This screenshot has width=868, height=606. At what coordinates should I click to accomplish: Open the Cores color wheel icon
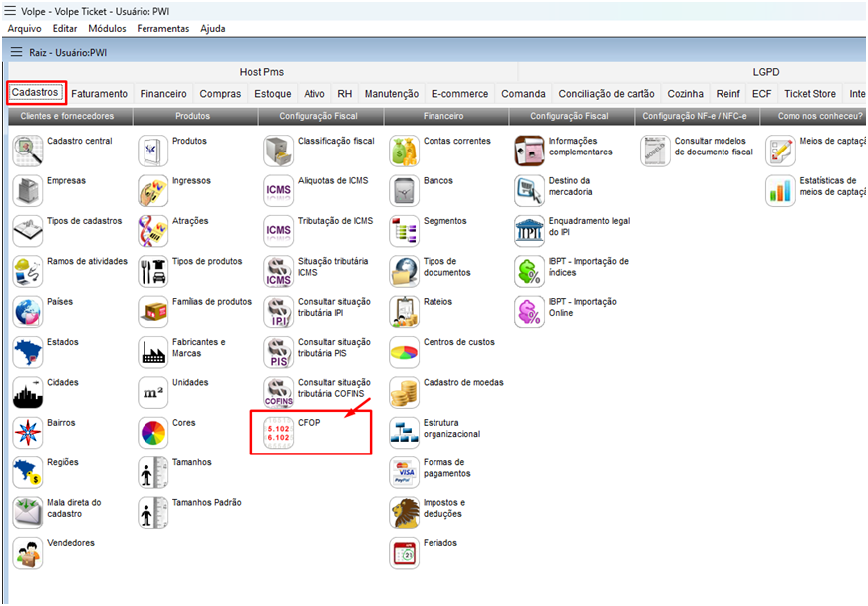click(153, 432)
